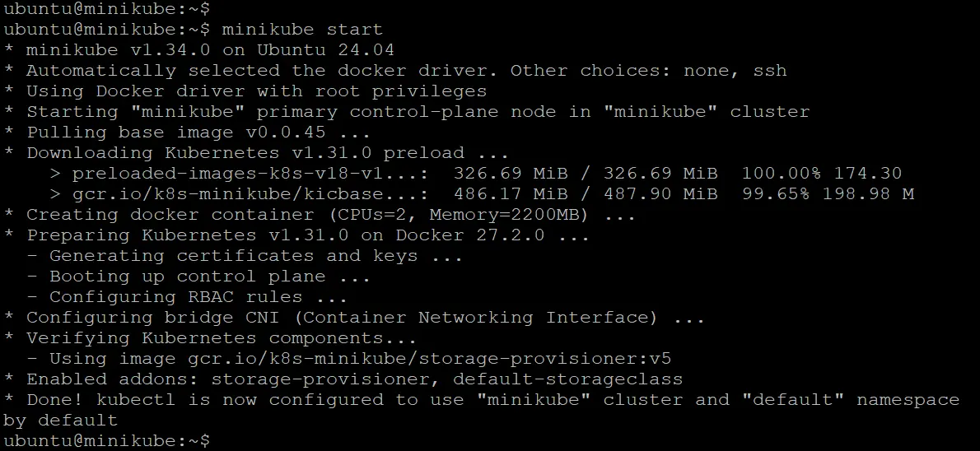Click the "minikube start" command text
This screenshot has width=980, height=451.
(x=291, y=30)
